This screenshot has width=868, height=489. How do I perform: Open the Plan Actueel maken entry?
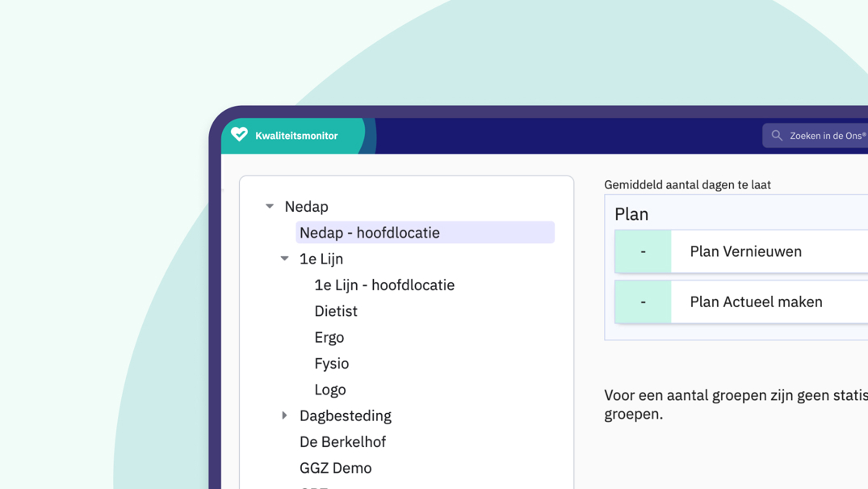point(754,301)
